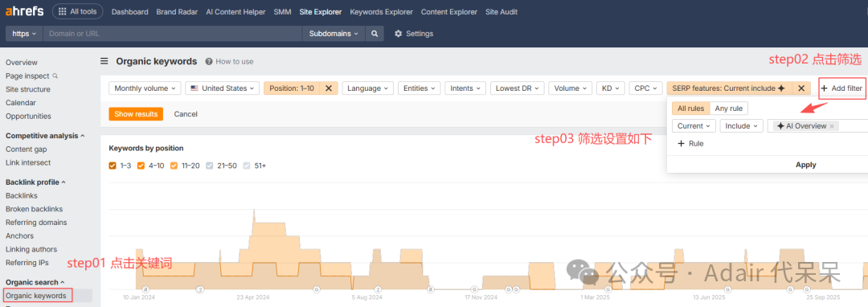Screen dimensions: 868x307
Task: Open the KD filter dropdown
Action: [610, 88]
